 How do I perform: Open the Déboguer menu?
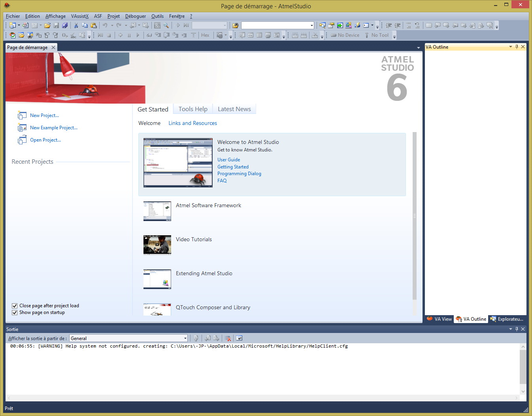coord(136,16)
